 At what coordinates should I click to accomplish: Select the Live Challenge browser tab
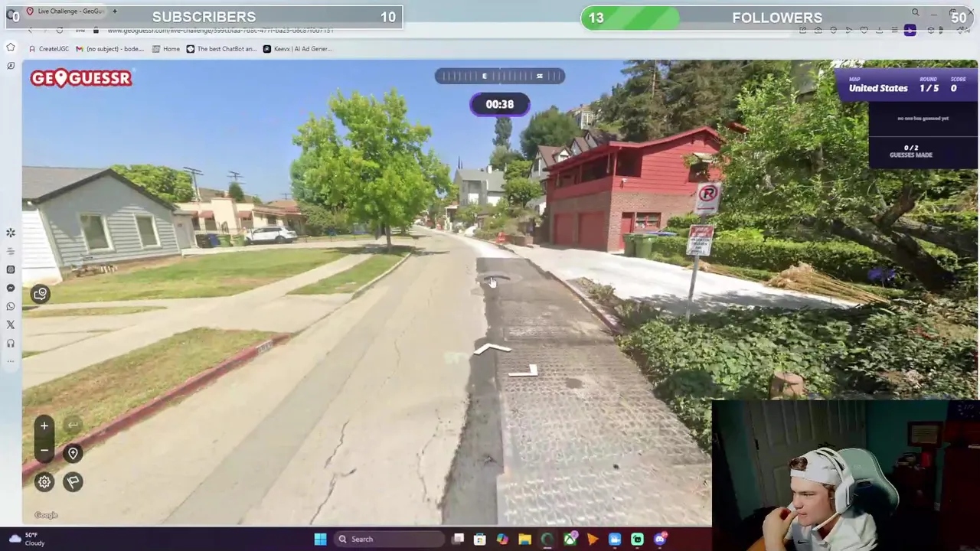pos(64,11)
